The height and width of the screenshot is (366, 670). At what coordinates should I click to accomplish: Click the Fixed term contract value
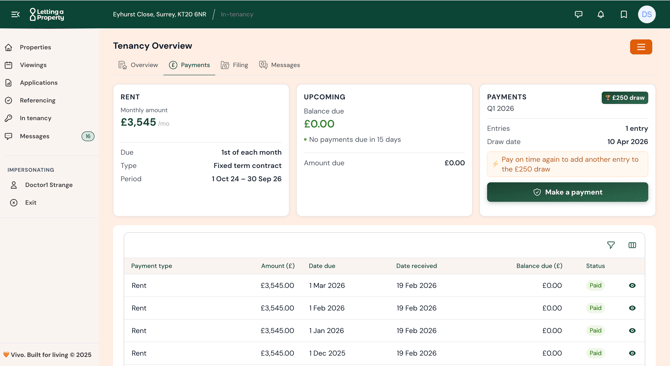[247, 166]
